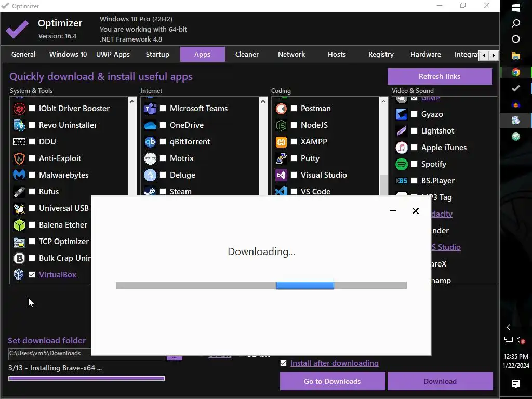Show previous tabs with left arrow

(484, 55)
